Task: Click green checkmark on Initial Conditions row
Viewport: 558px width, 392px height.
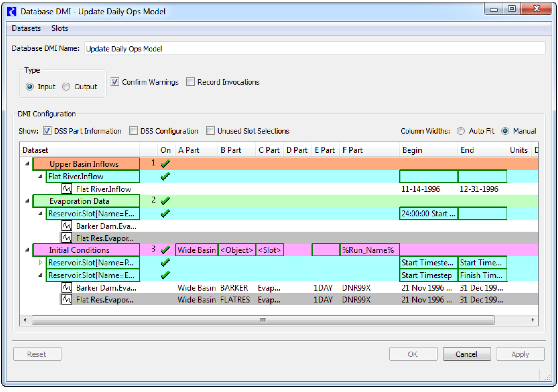Action: 165,250
